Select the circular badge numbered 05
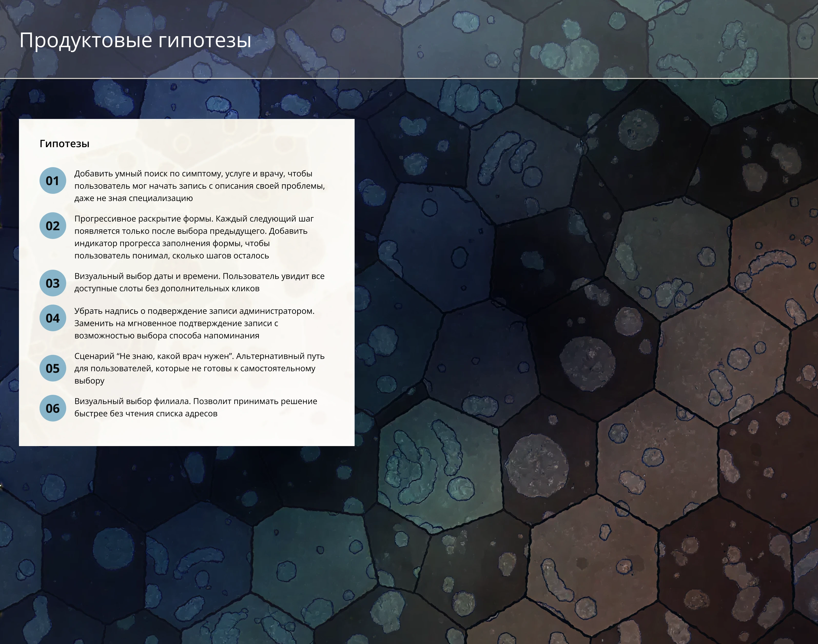Screen dimensions: 818x644 53,368
